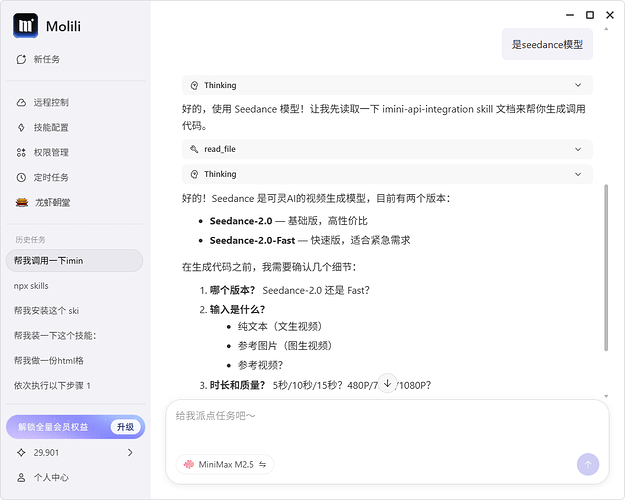Select history task 帮我调用一下imin
This screenshot has height=500, width=625.
pyautogui.click(x=75, y=261)
